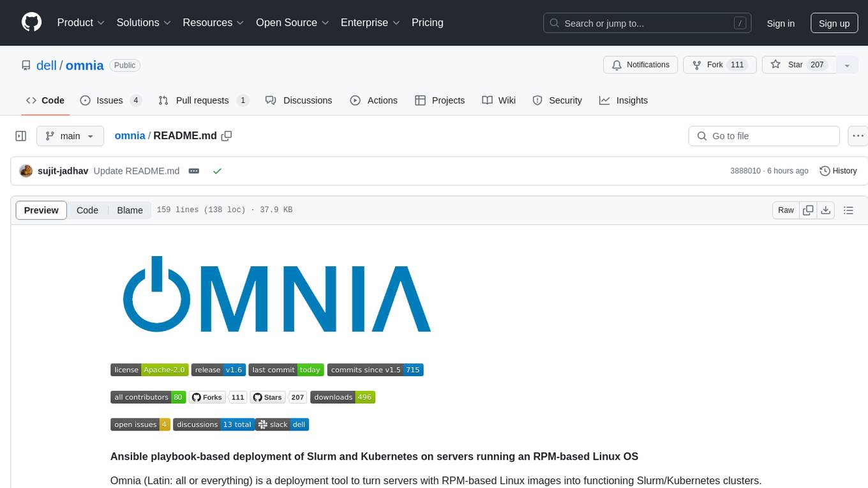
Task: Switch to the Insights tab
Action: point(624,100)
